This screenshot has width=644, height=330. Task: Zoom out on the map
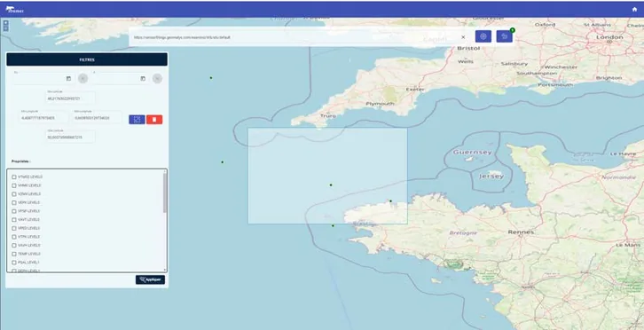click(x=5, y=28)
